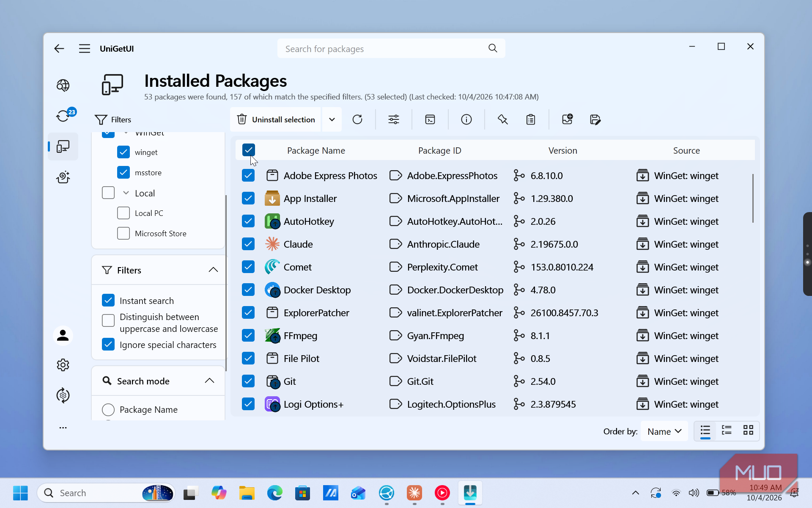This screenshot has width=812, height=508.
Task: Click the Search for packages field
Action: click(391, 49)
